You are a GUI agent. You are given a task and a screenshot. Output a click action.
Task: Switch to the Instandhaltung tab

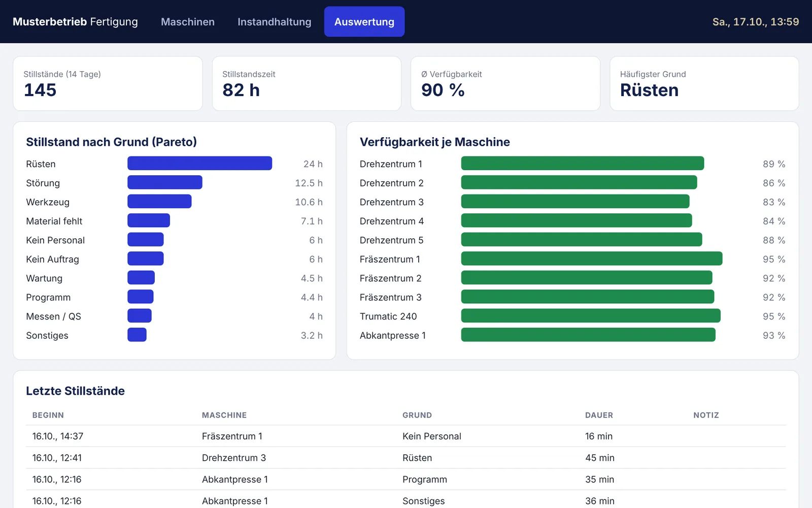click(x=275, y=22)
